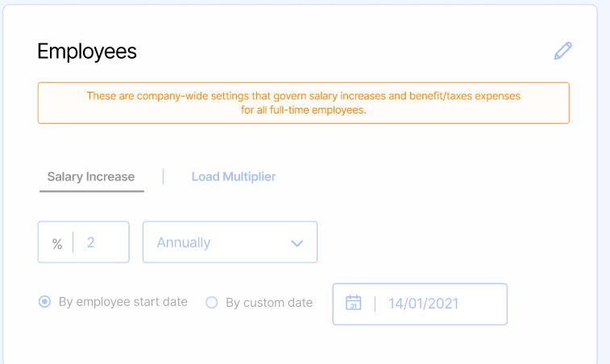The height and width of the screenshot is (364, 610).
Task: Click the Employees section heading
Action: click(x=87, y=52)
